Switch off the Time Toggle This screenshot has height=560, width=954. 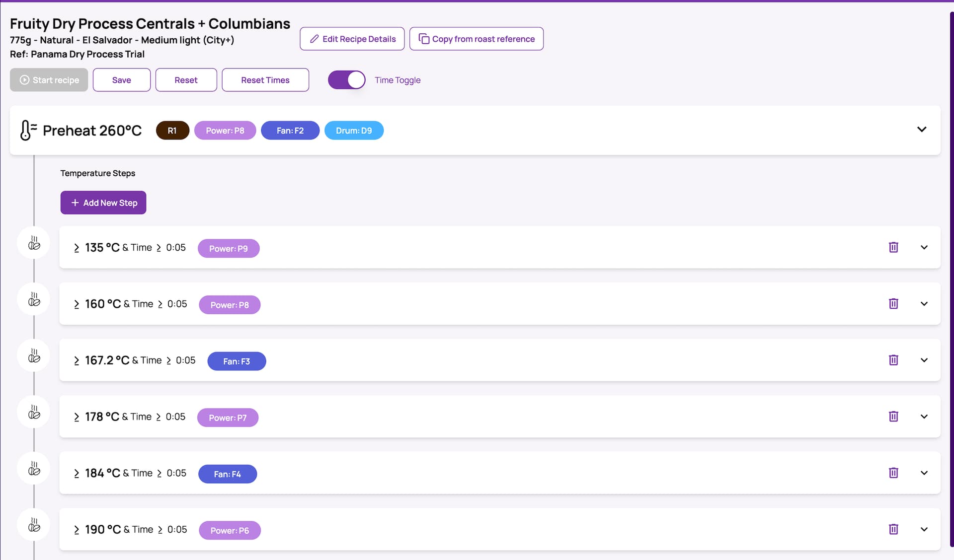(347, 80)
